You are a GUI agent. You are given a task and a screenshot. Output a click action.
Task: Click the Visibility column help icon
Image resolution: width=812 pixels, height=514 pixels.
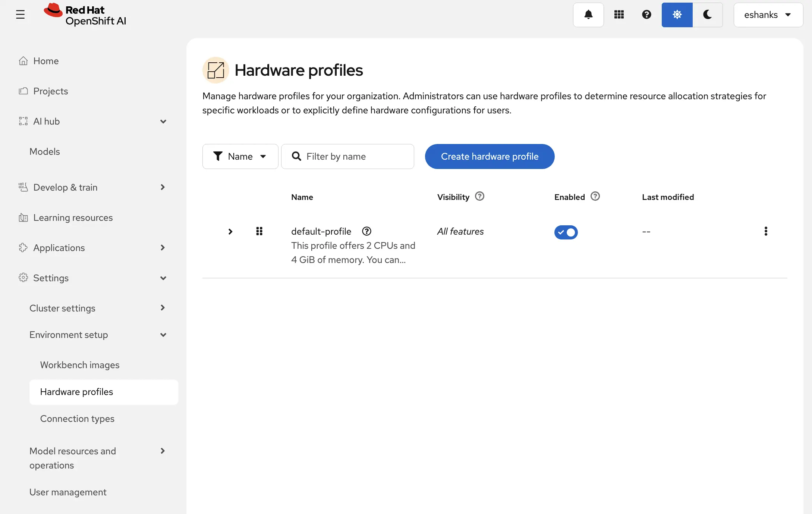click(x=479, y=196)
